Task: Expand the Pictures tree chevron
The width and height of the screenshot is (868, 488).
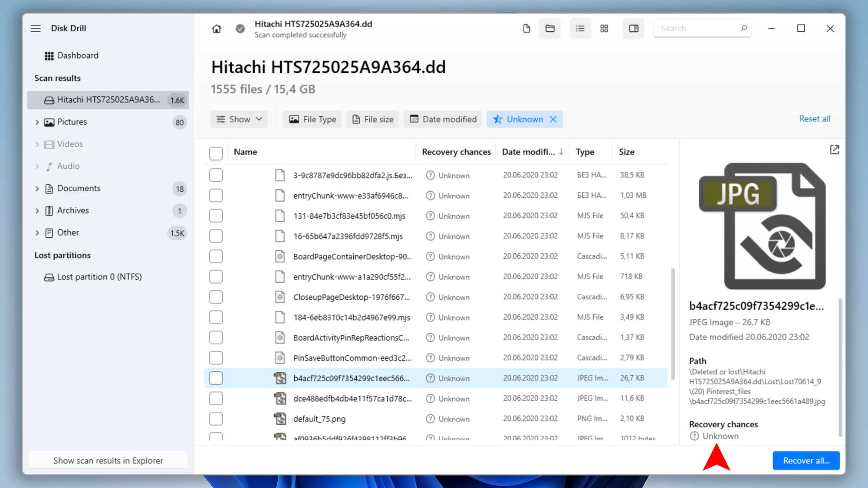Action: coord(37,123)
